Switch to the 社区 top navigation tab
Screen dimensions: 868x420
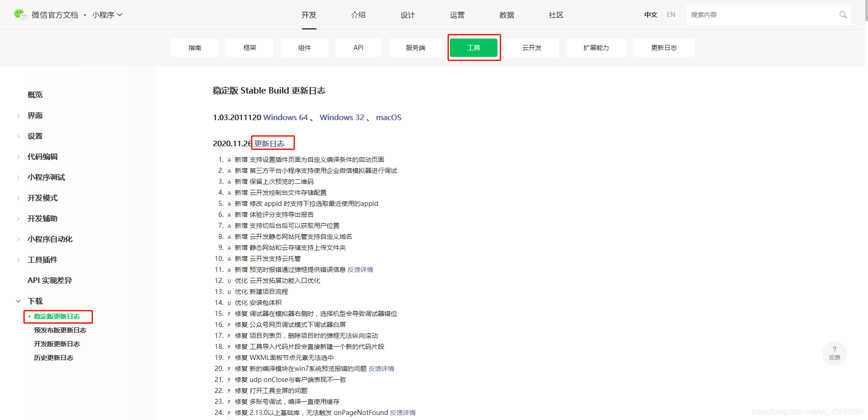pos(556,15)
